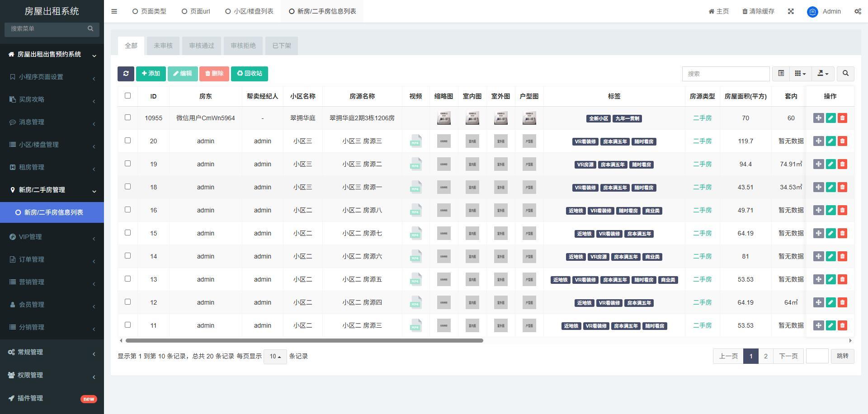Screen dimensions: 868x414
Task: Open the columns visibility dropdown
Action: 800,73
